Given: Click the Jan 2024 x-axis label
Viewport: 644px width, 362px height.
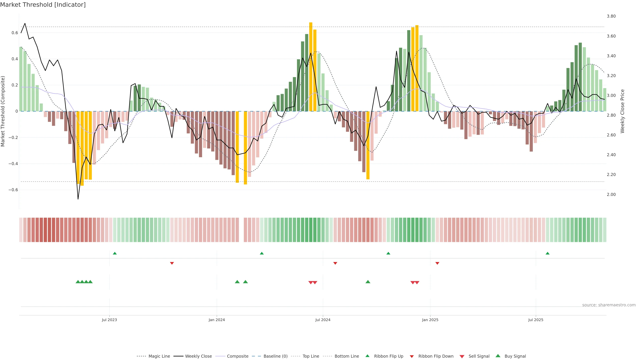Looking at the screenshot, I should (x=217, y=320).
